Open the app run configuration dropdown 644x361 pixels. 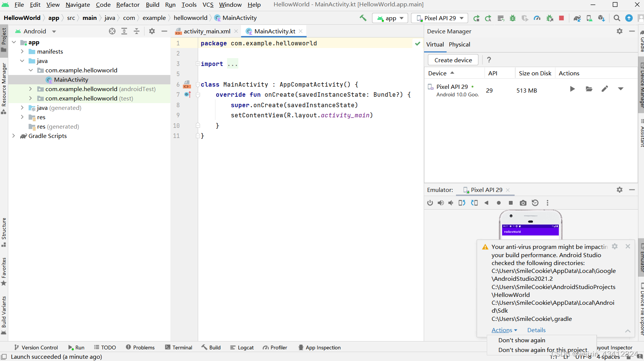(x=390, y=18)
